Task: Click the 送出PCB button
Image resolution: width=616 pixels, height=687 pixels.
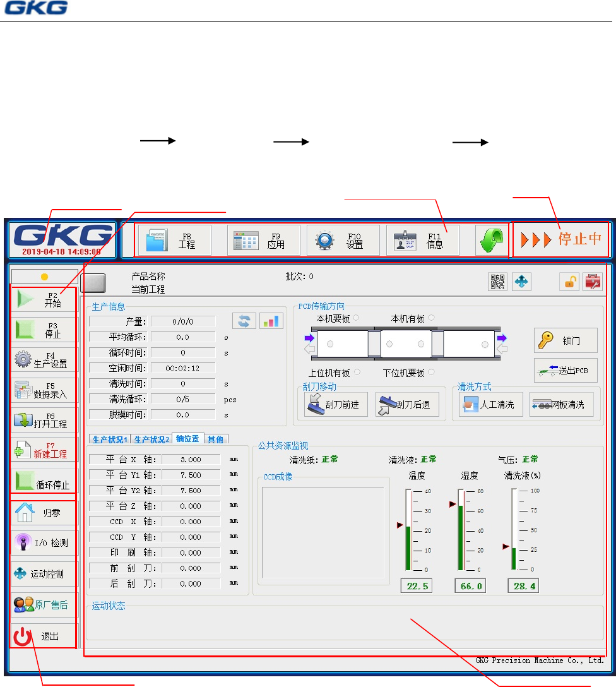Action: (566, 371)
